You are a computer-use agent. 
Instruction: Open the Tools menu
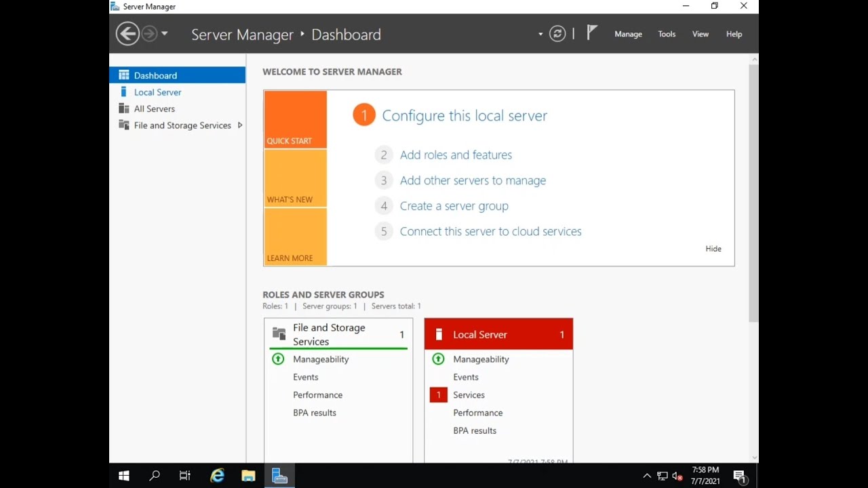[667, 34]
